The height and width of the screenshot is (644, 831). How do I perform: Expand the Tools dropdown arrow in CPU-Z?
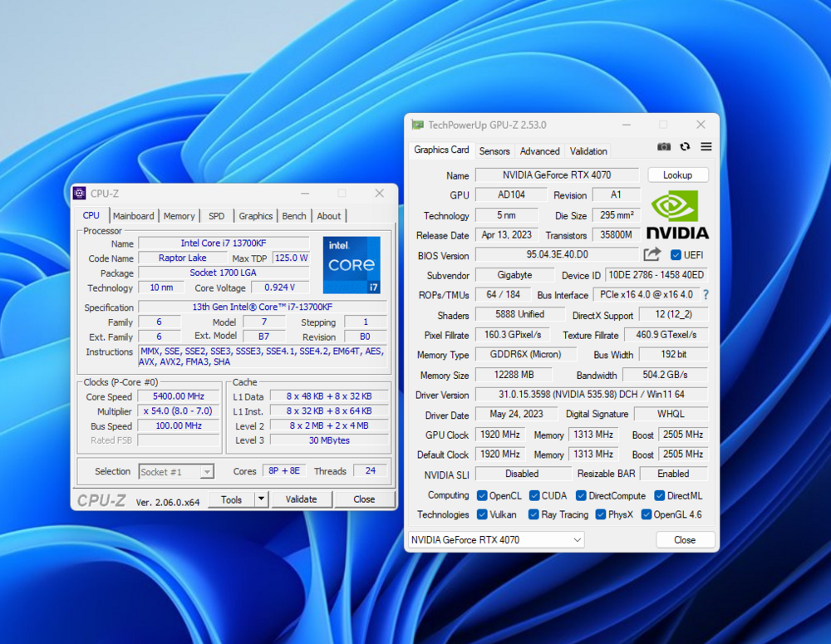click(x=261, y=499)
